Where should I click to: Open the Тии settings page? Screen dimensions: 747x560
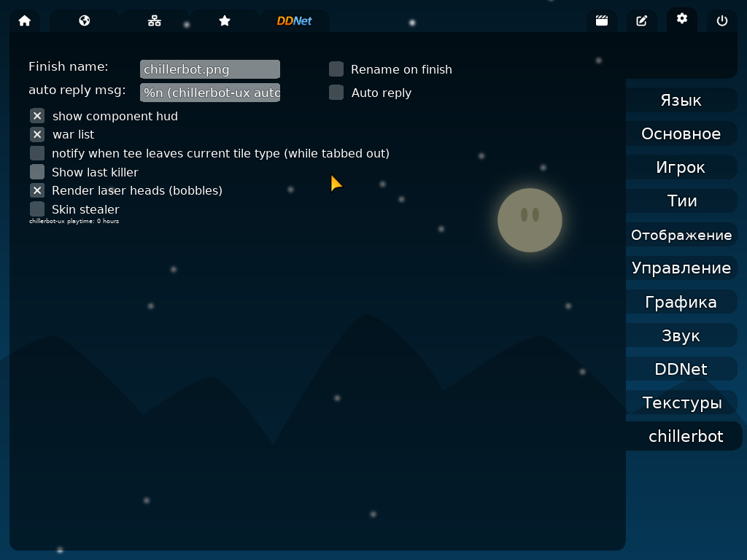click(x=681, y=201)
